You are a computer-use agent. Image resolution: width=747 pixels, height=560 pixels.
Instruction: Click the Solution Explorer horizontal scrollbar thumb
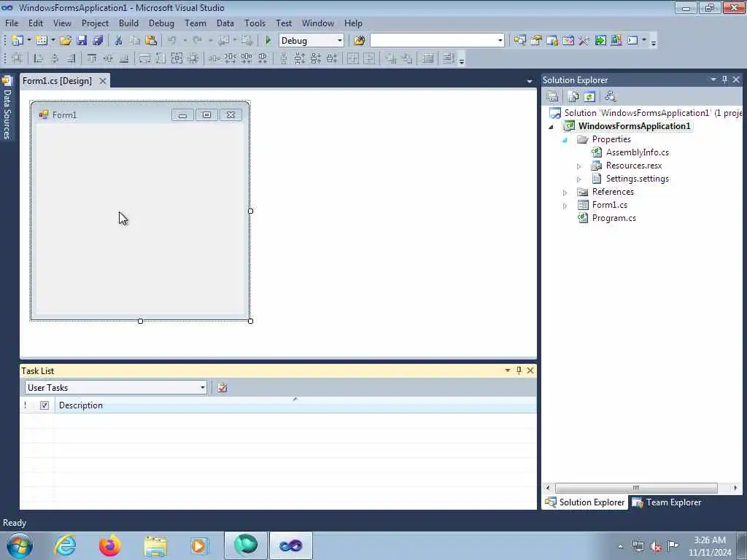point(636,488)
